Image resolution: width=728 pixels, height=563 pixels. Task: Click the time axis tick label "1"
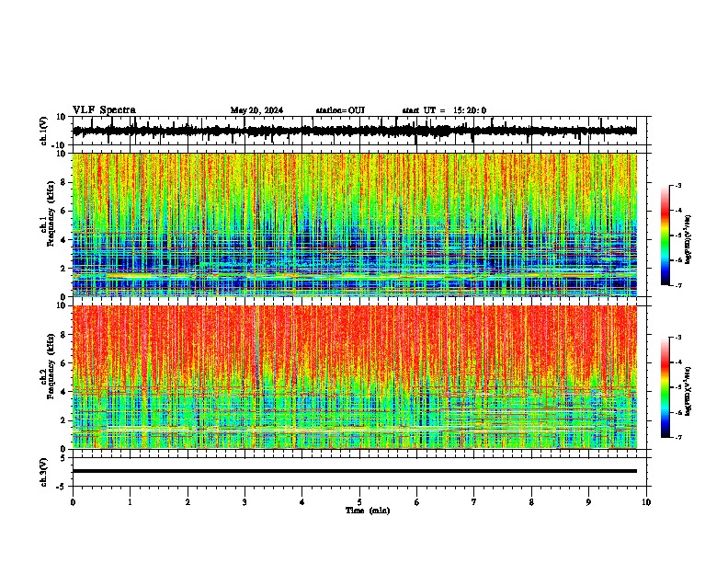point(130,502)
